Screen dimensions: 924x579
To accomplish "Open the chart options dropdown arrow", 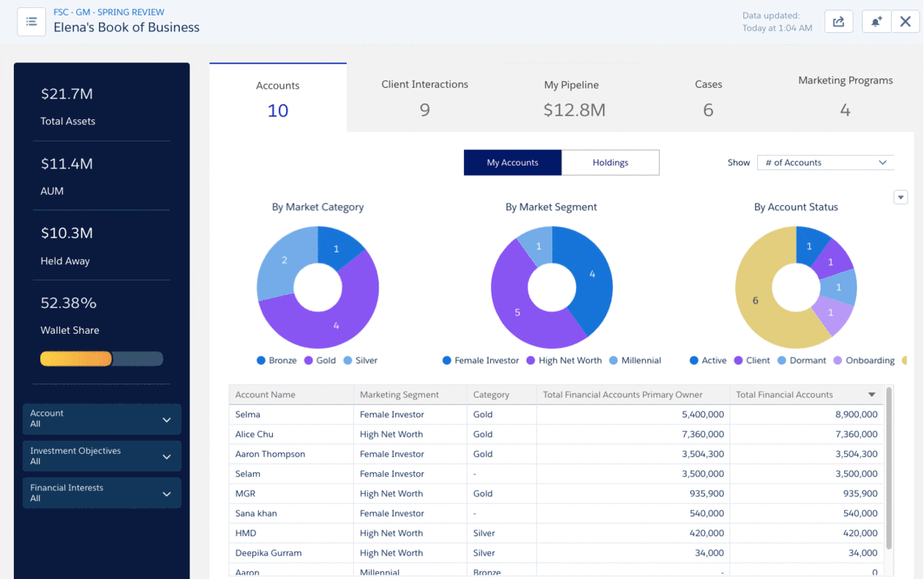I will (901, 198).
